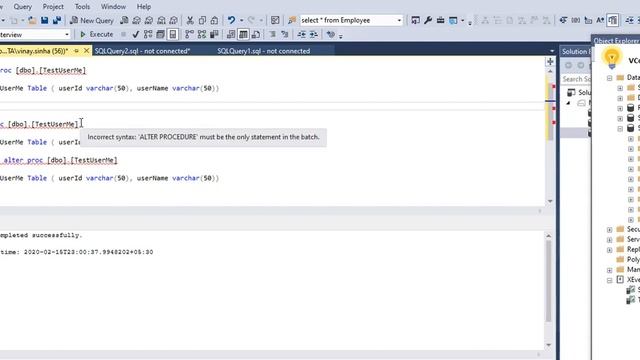The height and width of the screenshot is (360, 640).
Task: Click the messages timestamp completion line
Action: pyautogui.click(x=77, y=252)
